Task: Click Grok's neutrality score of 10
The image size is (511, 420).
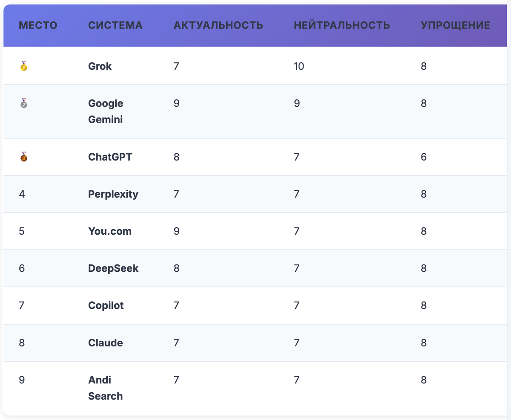Action: click(299, 66)
